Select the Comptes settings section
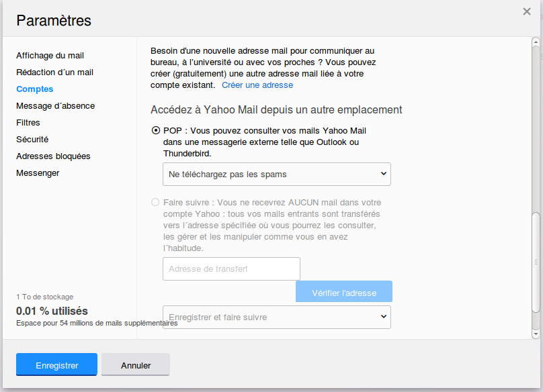The width and height of the screenshot is (543, 392). (x=35, y=89)
